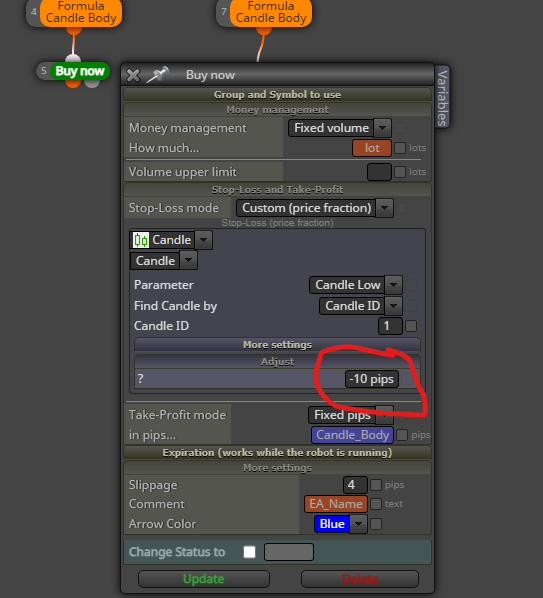Toggle the Comment text checkbox

pyautogui.click(x=376, y=504)
